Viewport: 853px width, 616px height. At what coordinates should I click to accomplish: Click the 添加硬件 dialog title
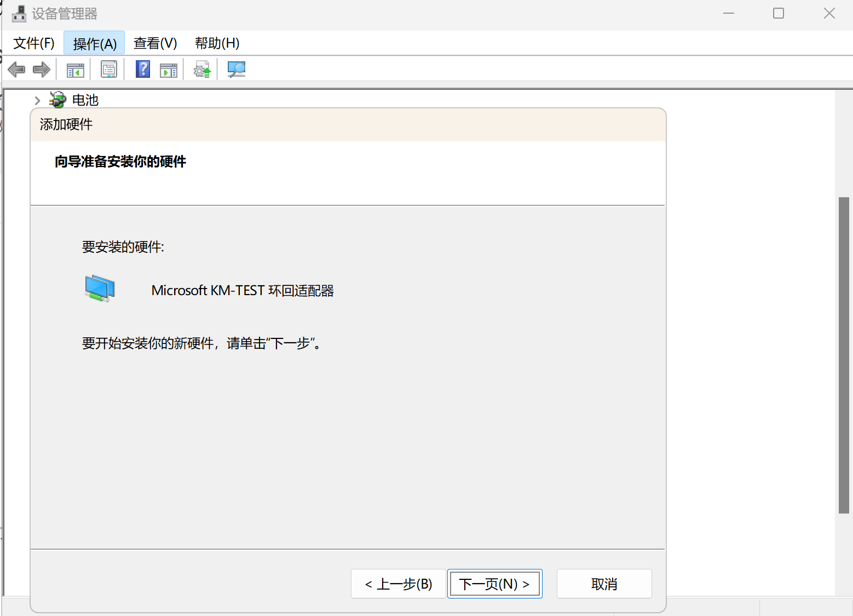[66, 124]
